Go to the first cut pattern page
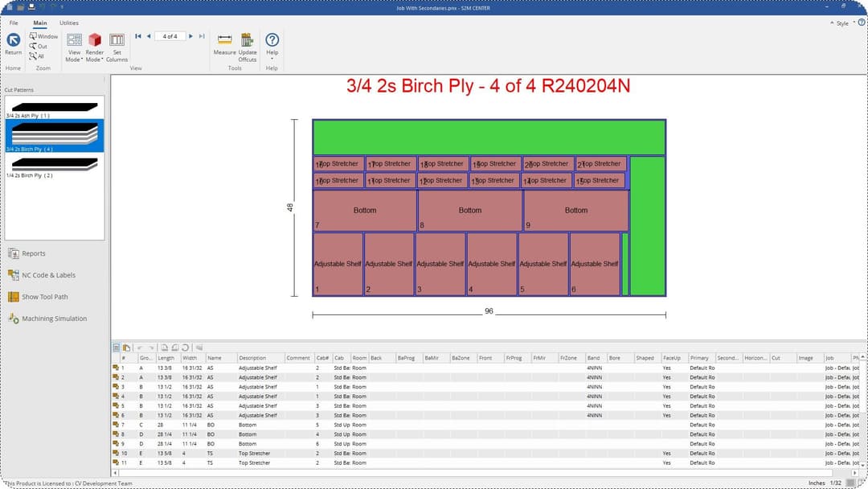Viewport: 868px width, 489px height. [x=138, y=36]
